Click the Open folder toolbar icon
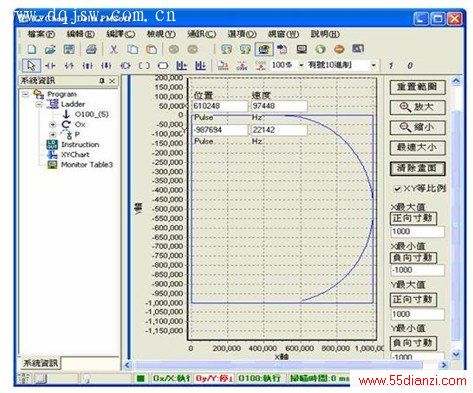The image size is (473, 393). pos(50,49)
